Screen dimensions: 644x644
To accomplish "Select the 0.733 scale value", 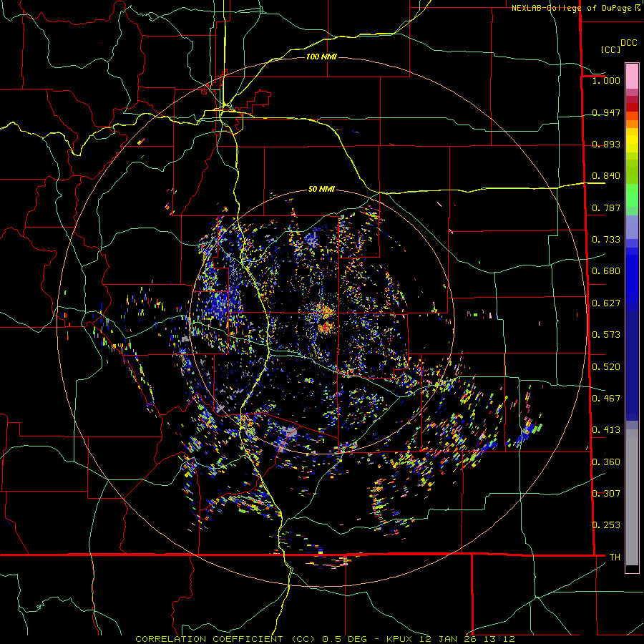I will [x=606, y=240].
